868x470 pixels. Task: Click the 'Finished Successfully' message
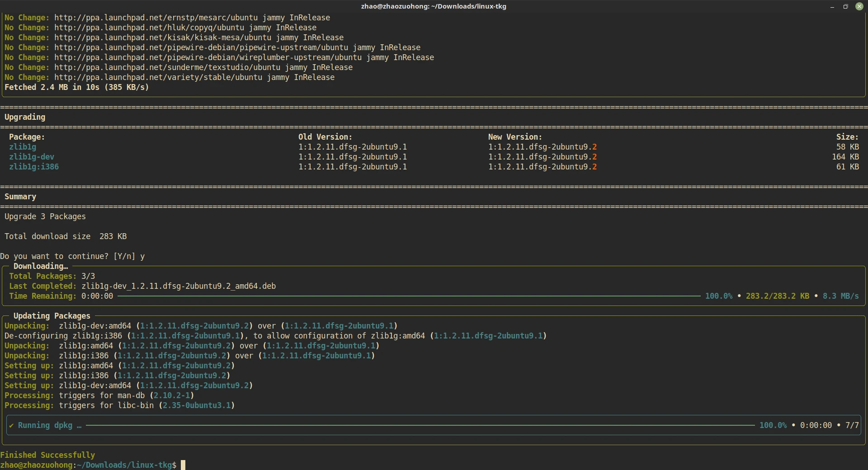click(x=47, y=455)
